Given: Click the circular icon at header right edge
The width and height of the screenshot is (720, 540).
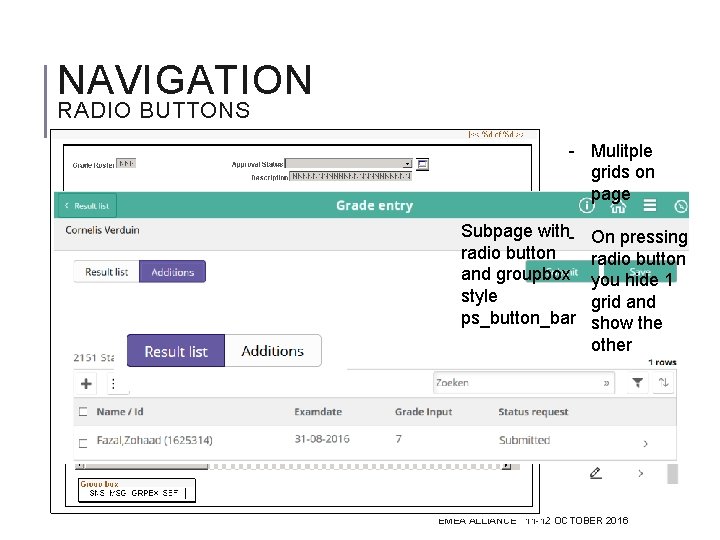Looking at the screenshot, I should [681, 207].
